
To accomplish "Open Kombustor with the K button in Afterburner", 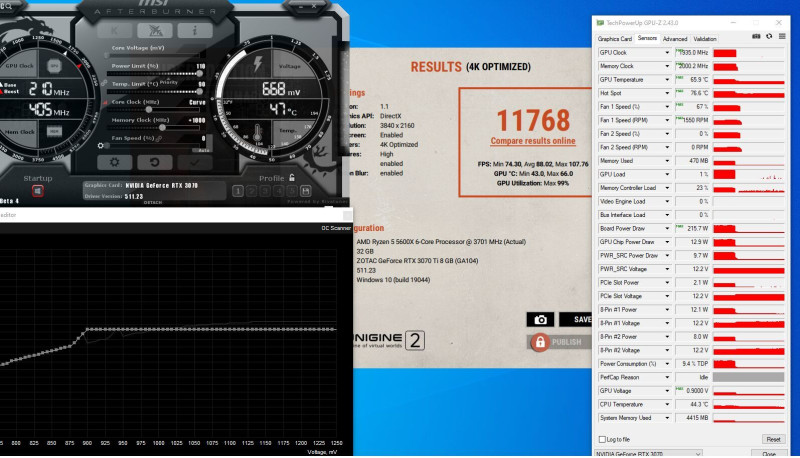I will [x=114, y=30].
